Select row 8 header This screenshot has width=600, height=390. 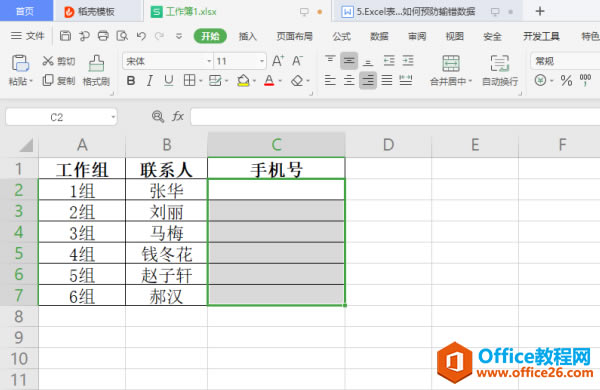[19, 317]
